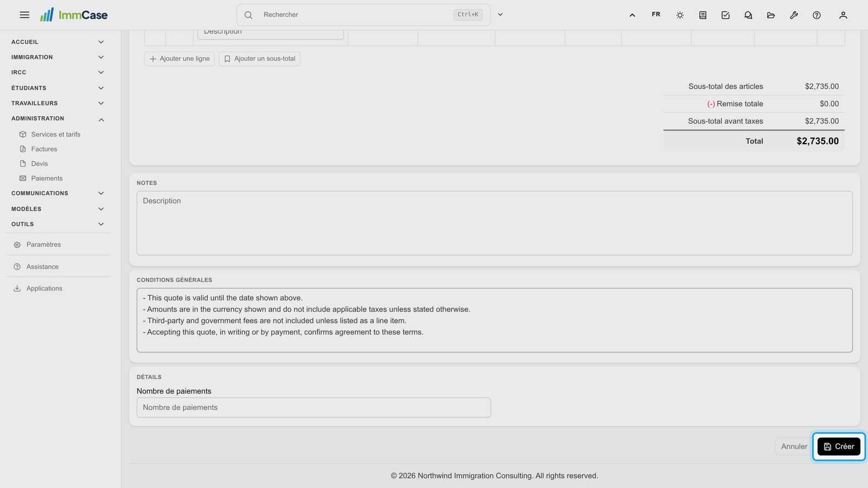868x488 pixels.
Task: Open the notes document icon in top bar
Action: coord(703,15)
